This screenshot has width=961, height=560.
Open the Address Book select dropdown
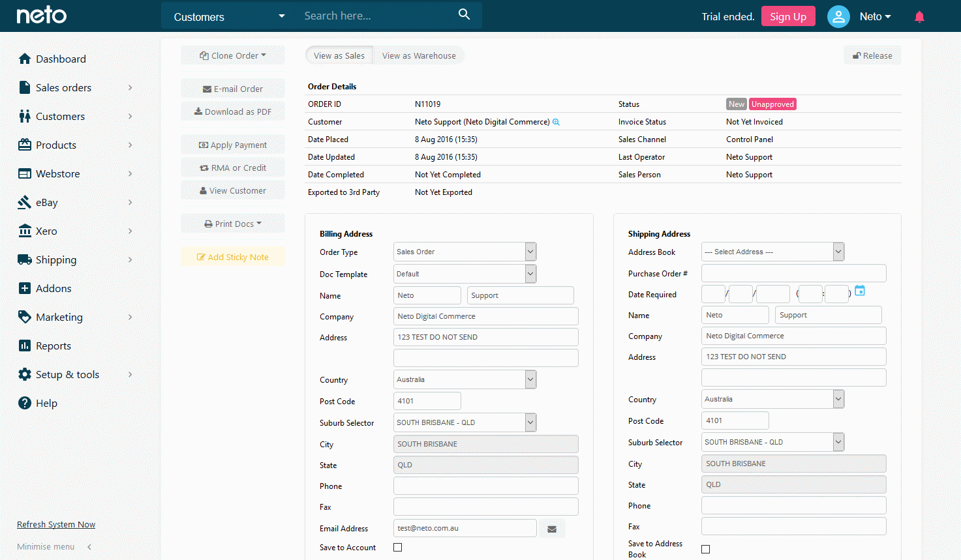(x=773, y=252)
